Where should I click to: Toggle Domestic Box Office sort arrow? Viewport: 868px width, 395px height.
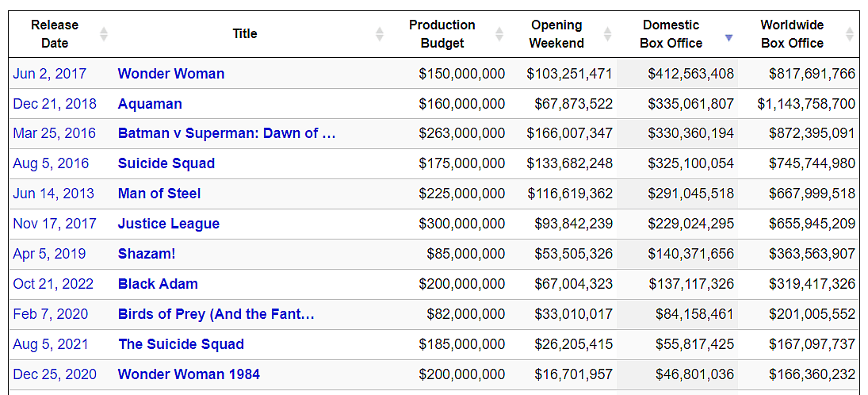(x=729, y=38)
